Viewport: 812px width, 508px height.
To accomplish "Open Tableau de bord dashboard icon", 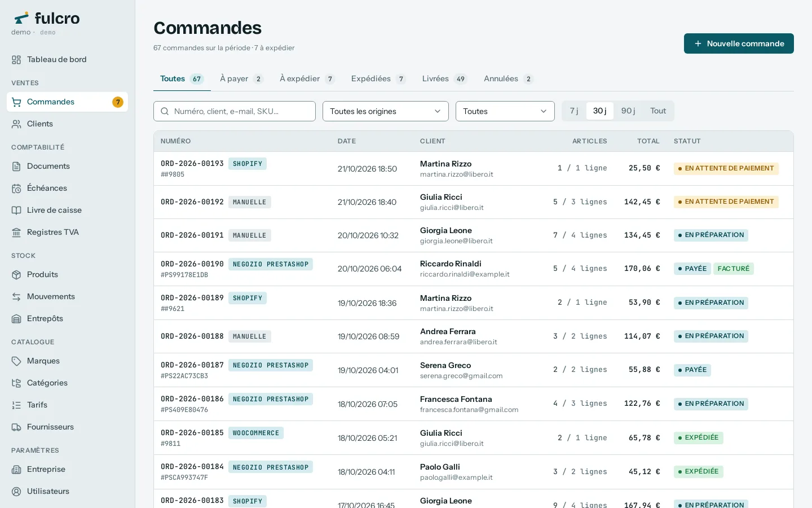I will click(x=16, y=60).
